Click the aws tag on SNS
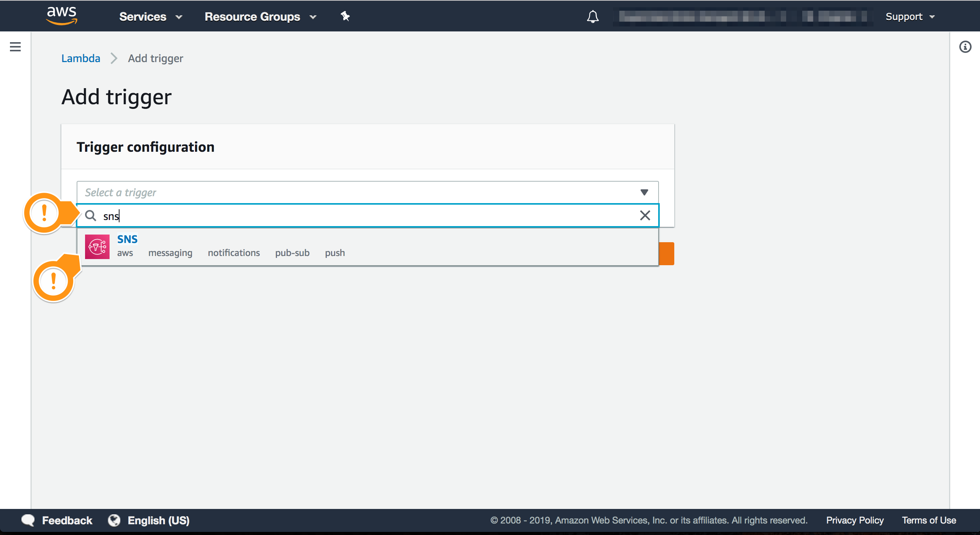Screen dimensions: 980x535 pyautogui.click(x=125, y=253)
